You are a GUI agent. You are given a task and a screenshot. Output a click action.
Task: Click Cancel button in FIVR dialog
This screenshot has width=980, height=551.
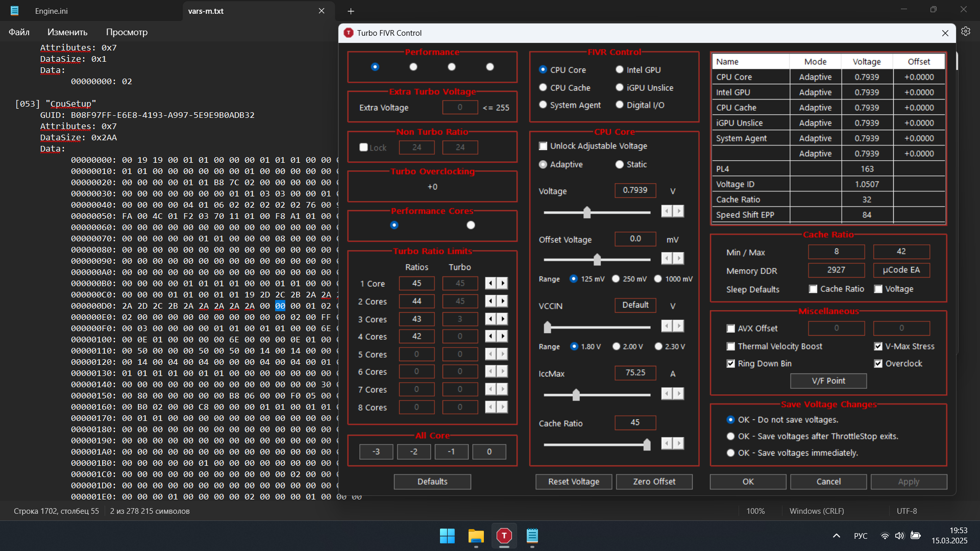[x=828, y=482]
